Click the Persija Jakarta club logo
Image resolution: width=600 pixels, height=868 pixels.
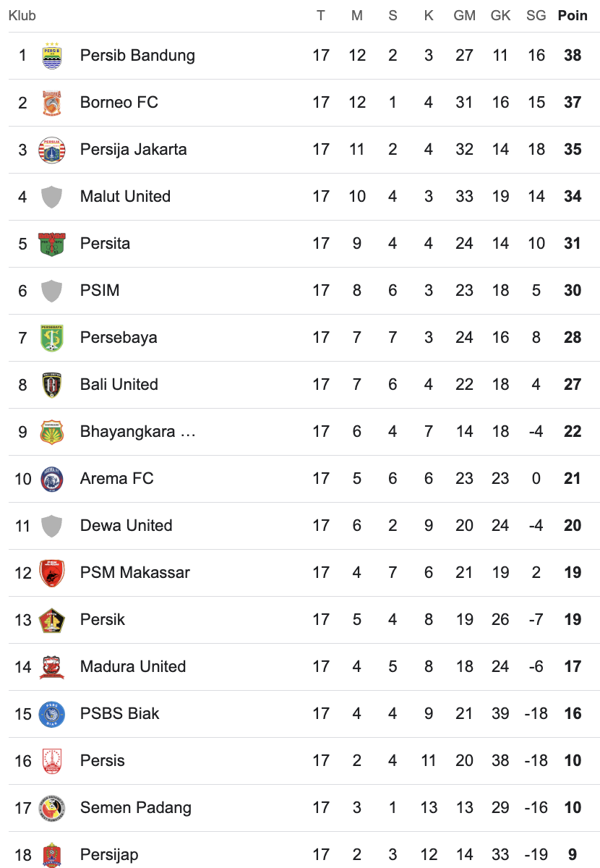pyautogui.click(x=52, y=150)
